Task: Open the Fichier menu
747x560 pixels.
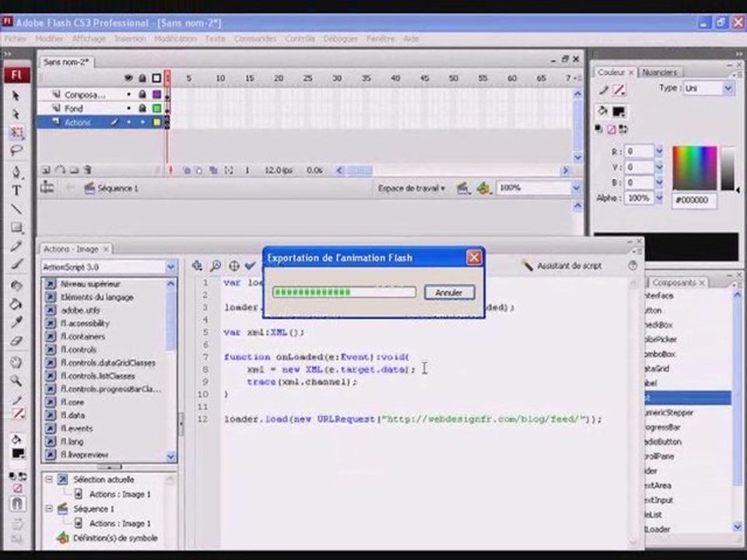Action: 16,39
